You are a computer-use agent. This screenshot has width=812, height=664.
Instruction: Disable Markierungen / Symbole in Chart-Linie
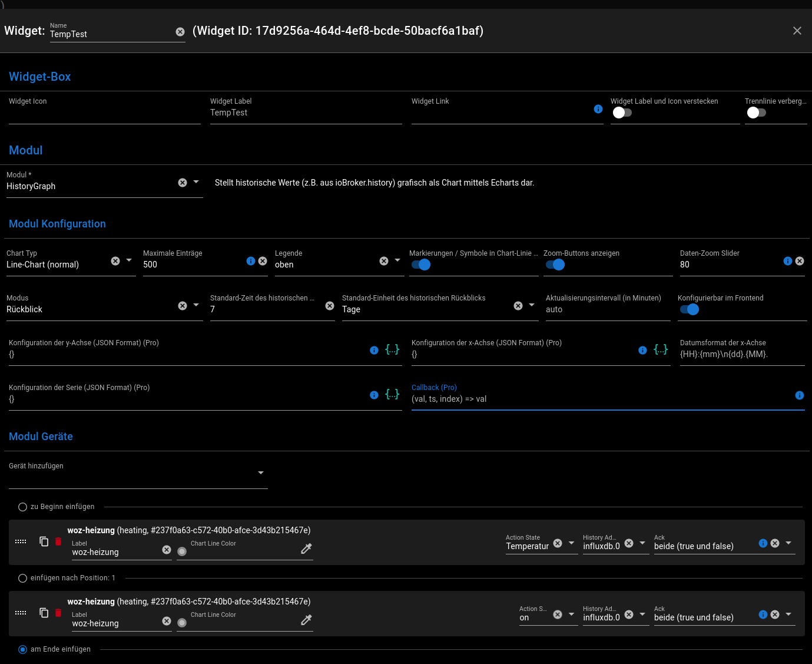(422, 265)
